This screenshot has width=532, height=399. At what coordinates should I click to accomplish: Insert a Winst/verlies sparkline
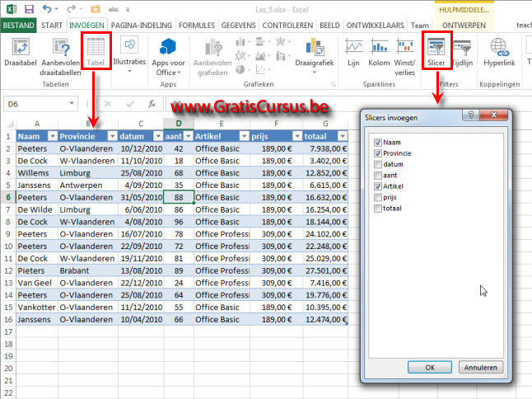pyautogui.click(x=404, y=57)
